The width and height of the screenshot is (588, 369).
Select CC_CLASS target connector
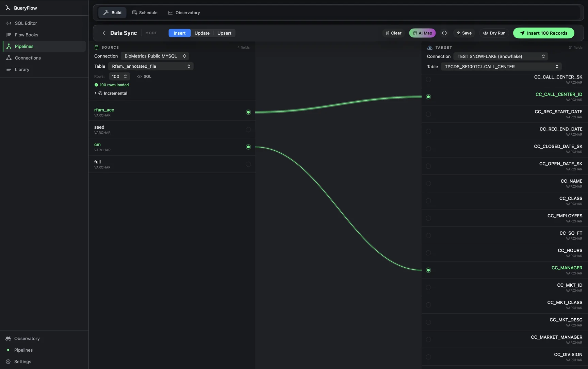(428, 201)
